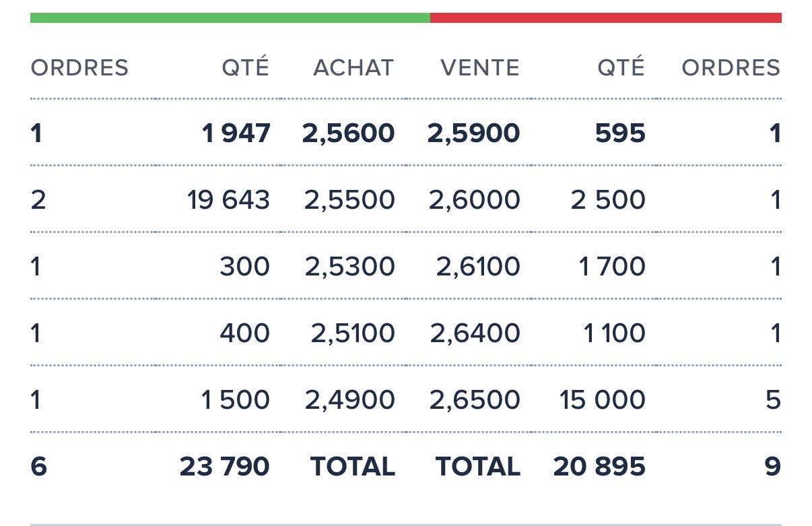
Task: Click the best ask quantity 595
Action: click(620, 133)
